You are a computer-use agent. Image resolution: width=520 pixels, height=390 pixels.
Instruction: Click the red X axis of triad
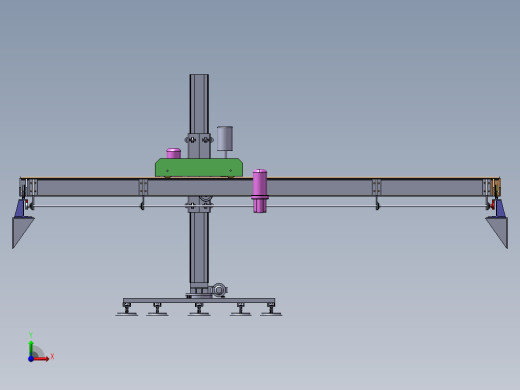pos(41,359)
